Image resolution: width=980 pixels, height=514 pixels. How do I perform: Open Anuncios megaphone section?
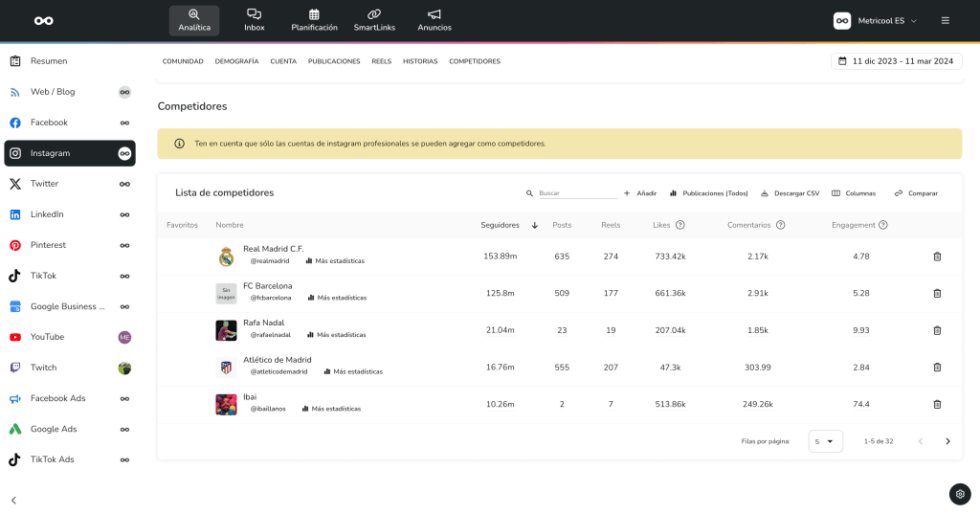click(x=434, y=20)
